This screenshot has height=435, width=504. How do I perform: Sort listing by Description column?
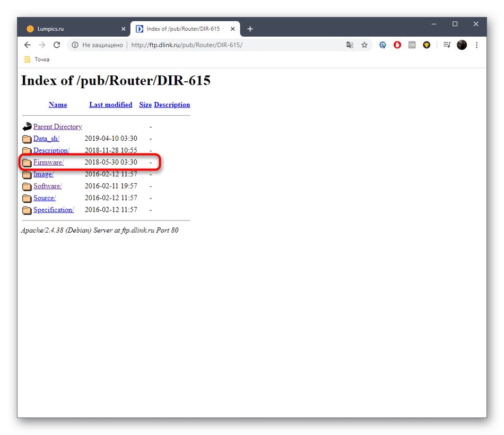pyautogui.click(x=172, y=105)
